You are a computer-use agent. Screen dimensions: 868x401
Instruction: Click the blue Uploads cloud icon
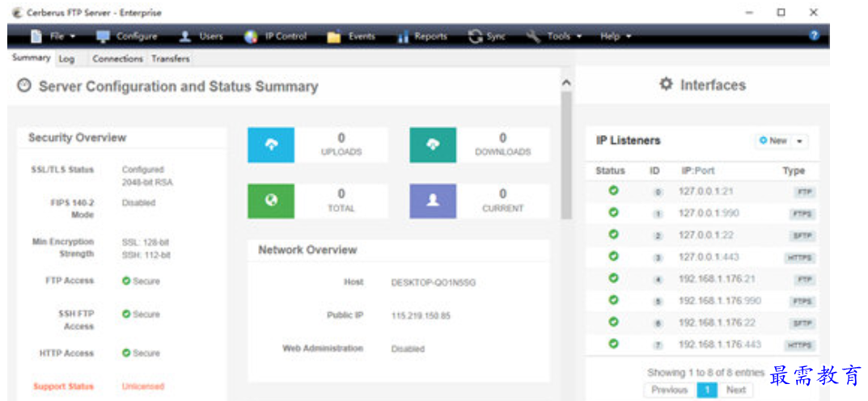[271, 145]
